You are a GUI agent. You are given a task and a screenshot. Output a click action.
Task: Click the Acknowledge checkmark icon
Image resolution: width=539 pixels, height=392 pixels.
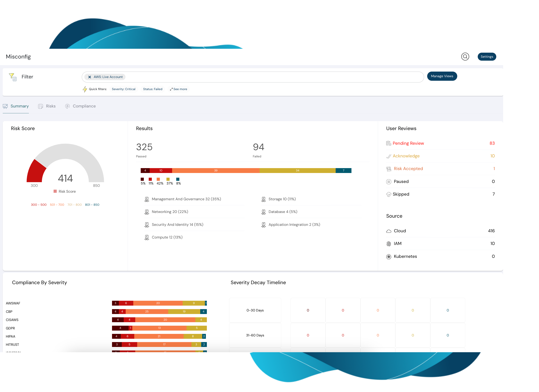click(x=389, y=156)
